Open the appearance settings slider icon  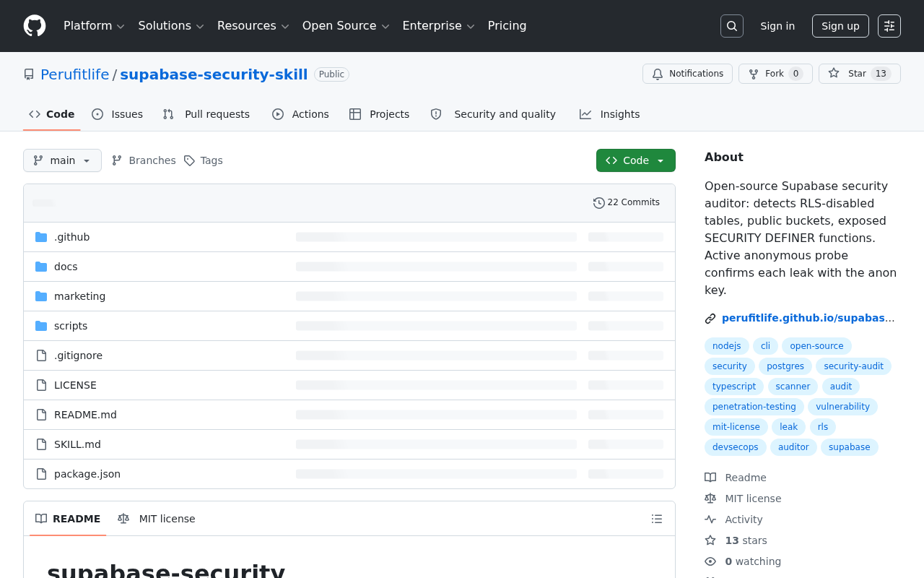pos(889,26)
